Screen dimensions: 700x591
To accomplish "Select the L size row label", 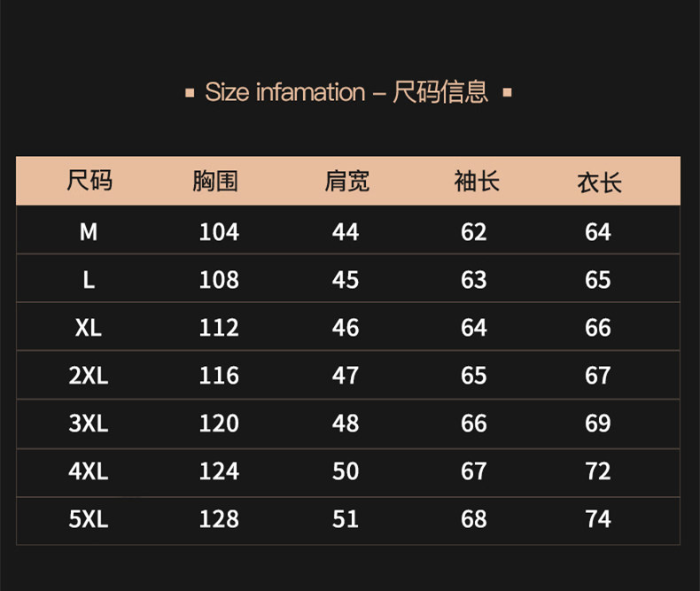I will point(89,280).
